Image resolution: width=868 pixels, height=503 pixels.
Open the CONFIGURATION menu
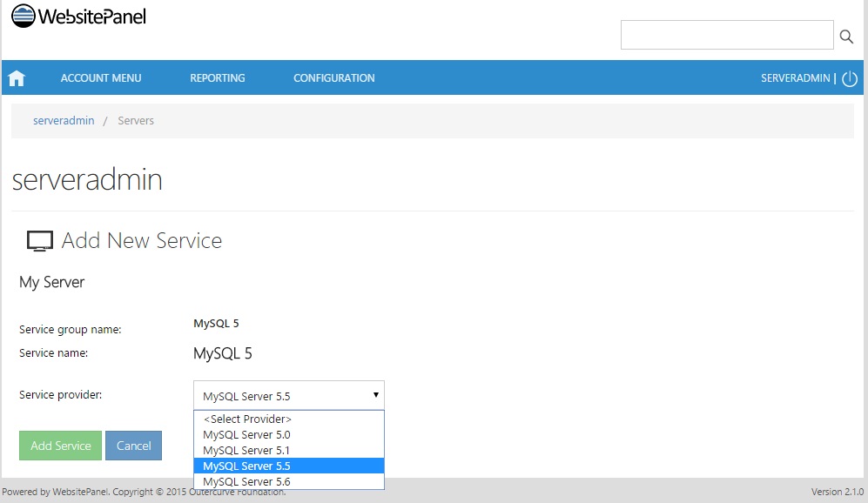(x=333, y=78)
